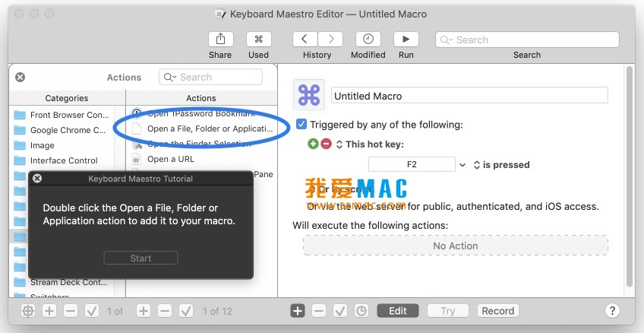Viewport: 644px width, 333px height.
Task: Click the Untitled Macro name field
Action: (469, 95)
